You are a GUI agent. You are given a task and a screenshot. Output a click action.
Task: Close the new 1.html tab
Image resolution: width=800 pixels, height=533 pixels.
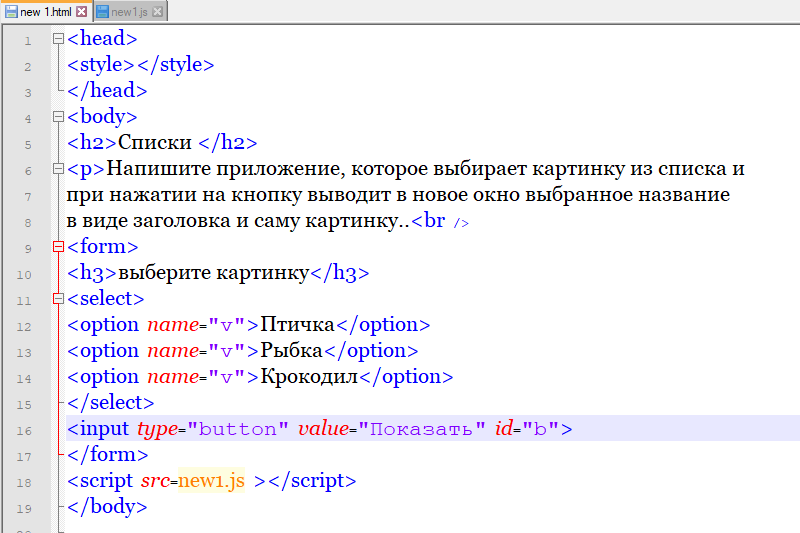(82, 11)
